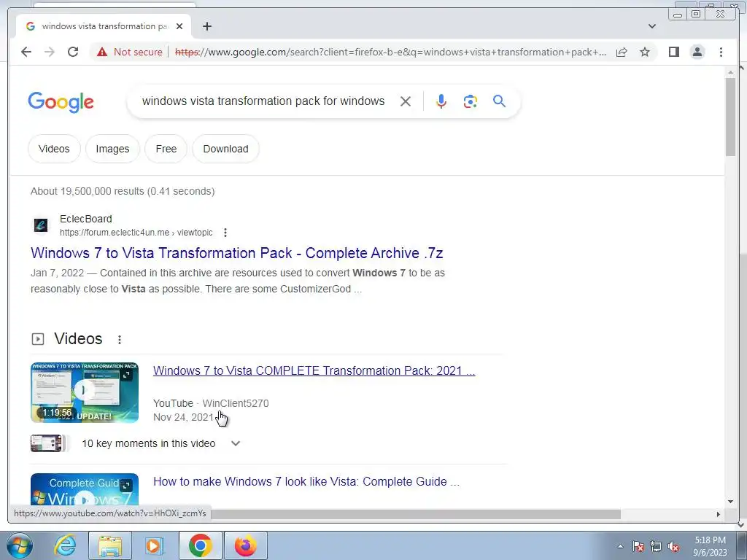747x560 pixels.
Task: Open Action Center flag tray icon
Action: tap(638, 546)
